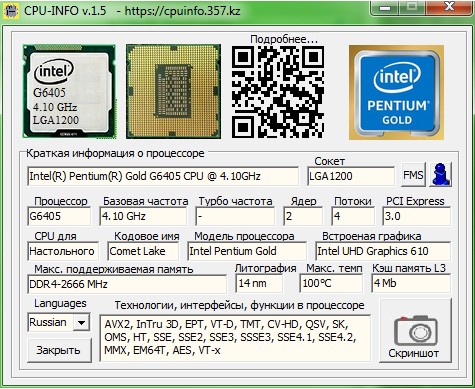The image size is (475, 389).
Task: Open the Languages dropdown arrow
Action: click(82, 322)
